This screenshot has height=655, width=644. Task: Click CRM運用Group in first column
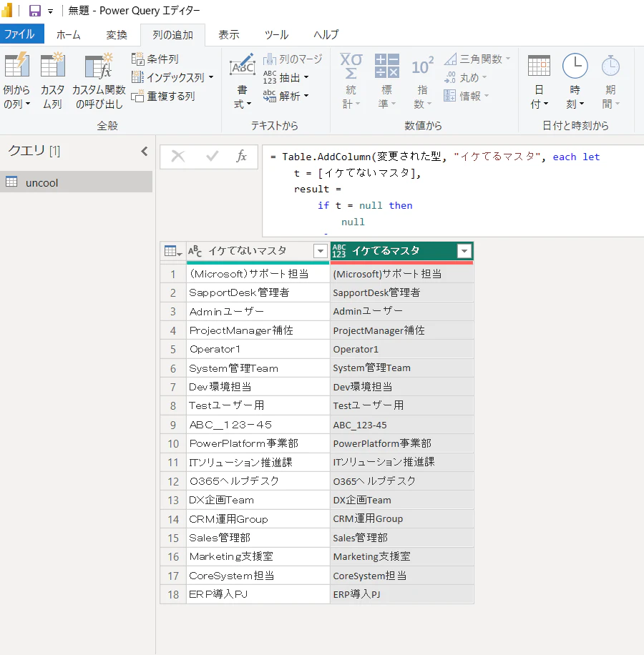click(x=258, y=519)
